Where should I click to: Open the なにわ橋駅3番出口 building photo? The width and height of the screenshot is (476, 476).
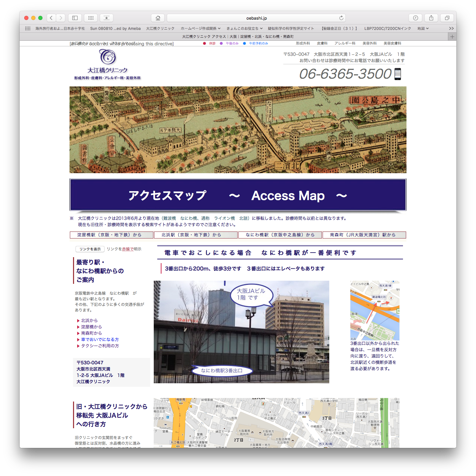pyautogui.click(x=242, y=332)
